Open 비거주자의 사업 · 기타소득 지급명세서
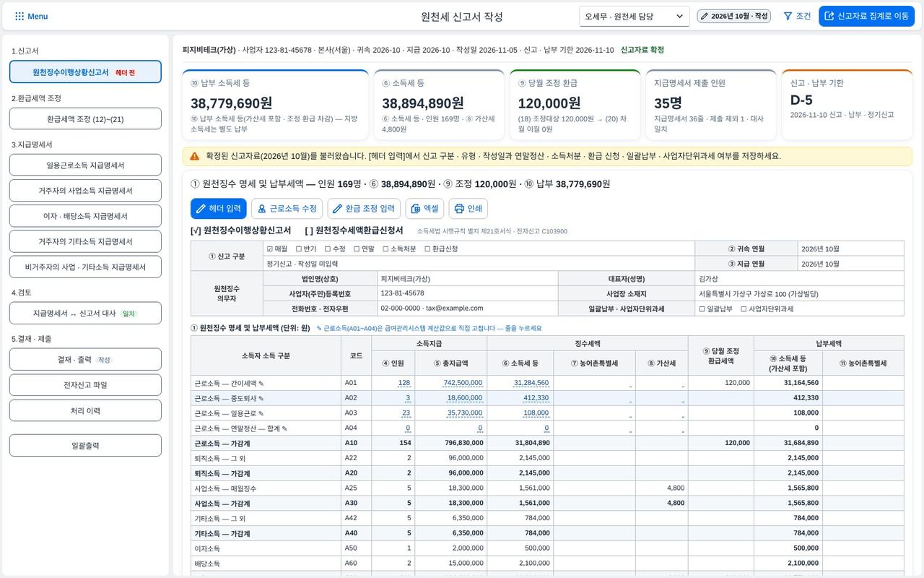This screenshot has height=578, width=924. (85, 267)
